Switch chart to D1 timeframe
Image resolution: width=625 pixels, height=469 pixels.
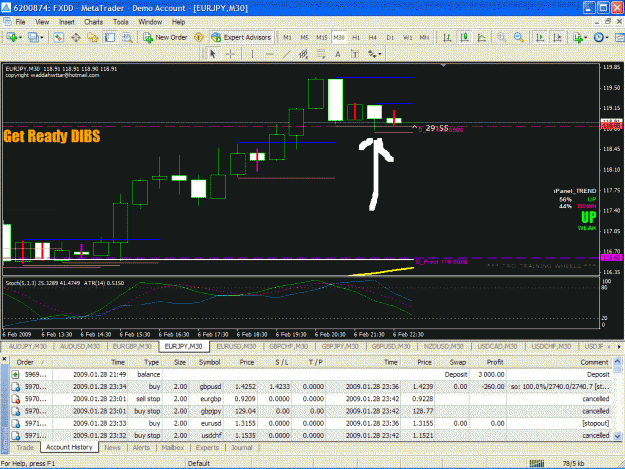pos(390,37)
